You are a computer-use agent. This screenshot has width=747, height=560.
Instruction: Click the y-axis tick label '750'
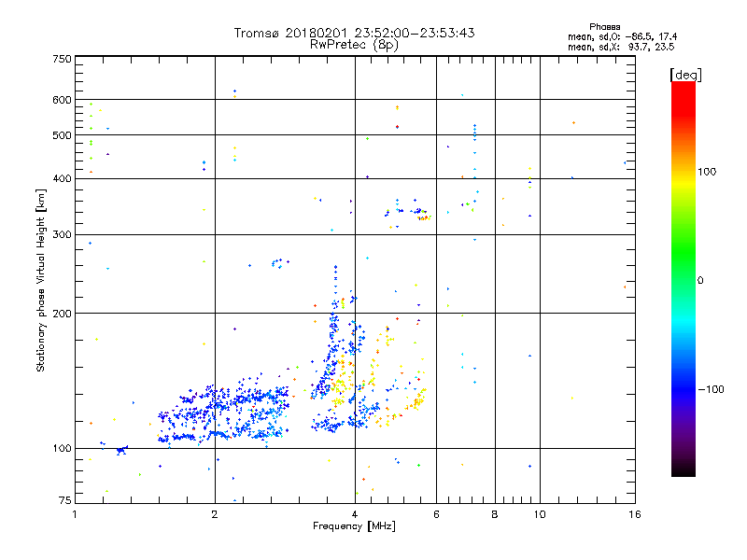click(x=62, y=59)
